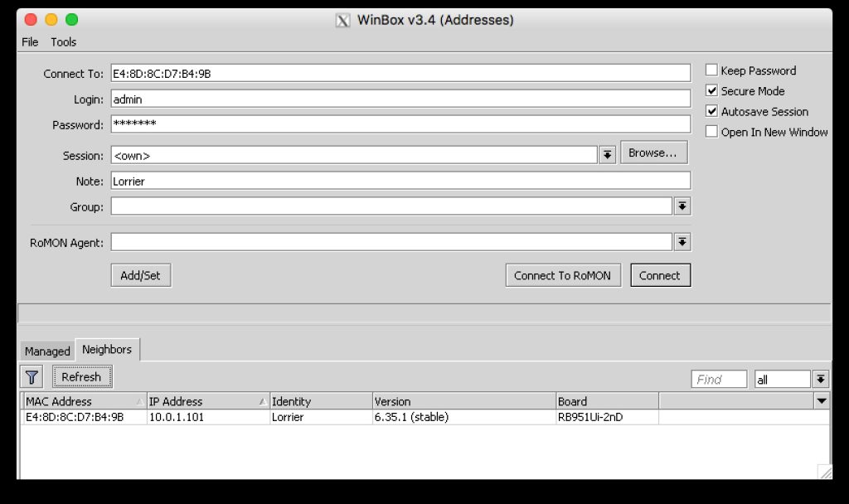849x504 pixels.
Task: Open the column options arrow on the table
Action: coord(820,400)
